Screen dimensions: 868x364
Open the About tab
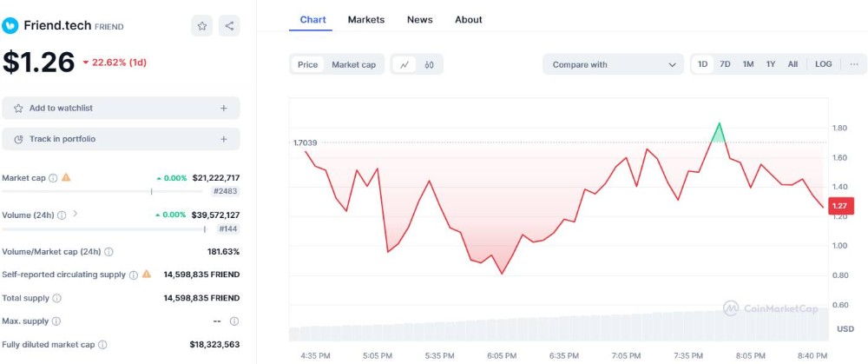(469, 19)
